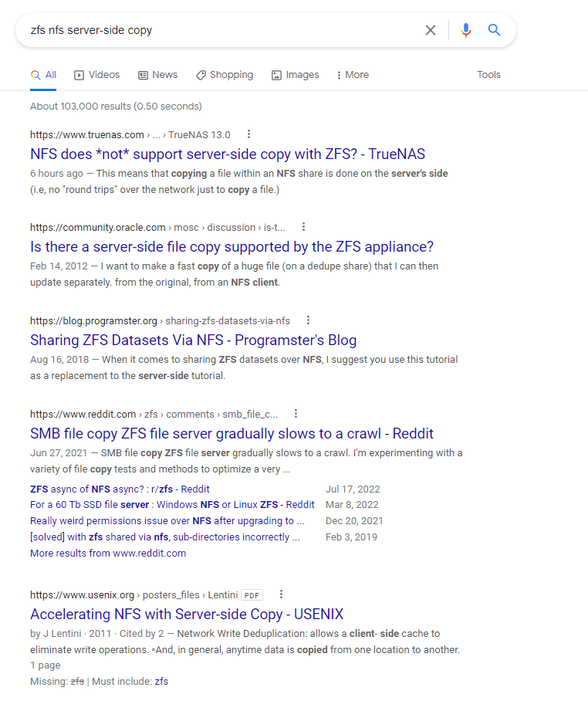Open ZFS async of NFS async Reddit sublink

120,489
